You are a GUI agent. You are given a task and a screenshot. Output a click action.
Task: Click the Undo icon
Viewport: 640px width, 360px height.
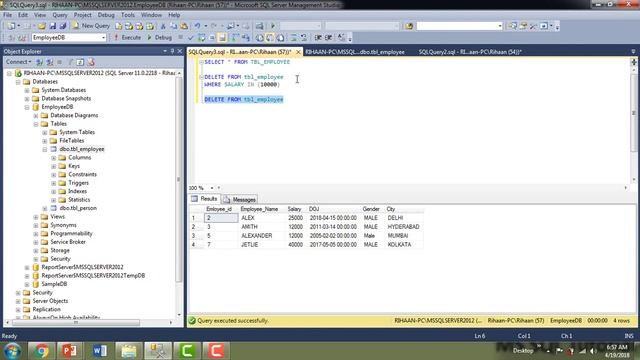pos(198,26)
